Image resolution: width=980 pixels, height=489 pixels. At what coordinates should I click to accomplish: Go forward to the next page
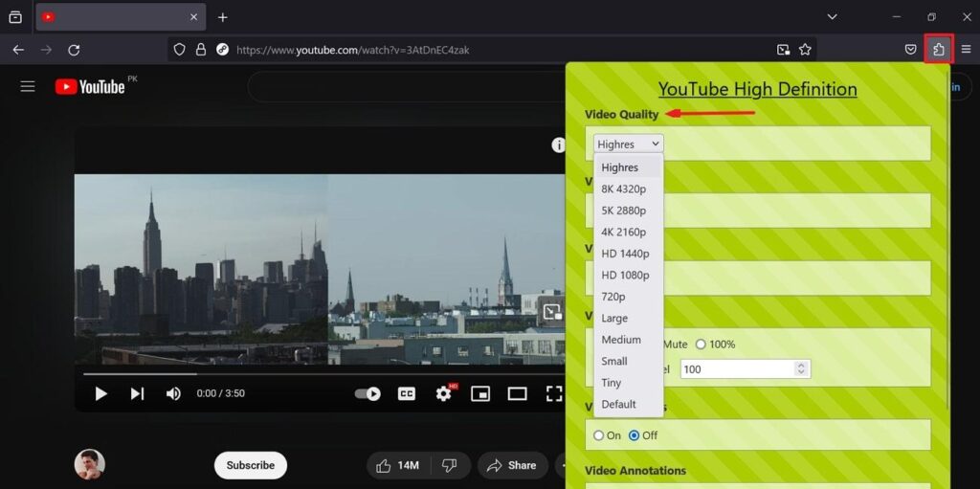click(46, 50)
